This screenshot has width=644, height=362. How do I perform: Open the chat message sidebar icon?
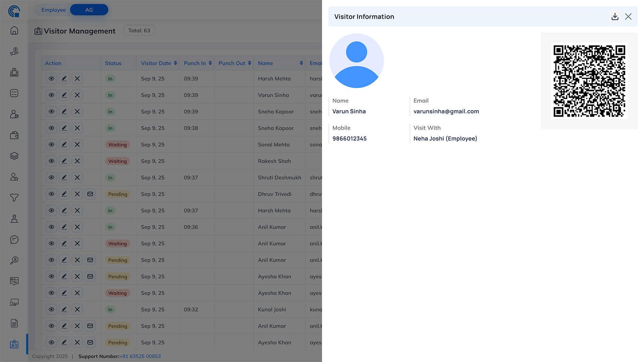14,239
